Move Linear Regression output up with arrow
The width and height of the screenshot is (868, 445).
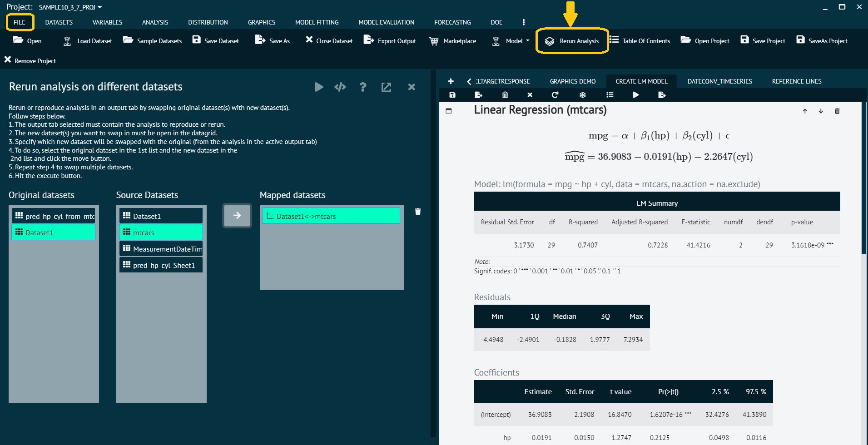(804, 111)
